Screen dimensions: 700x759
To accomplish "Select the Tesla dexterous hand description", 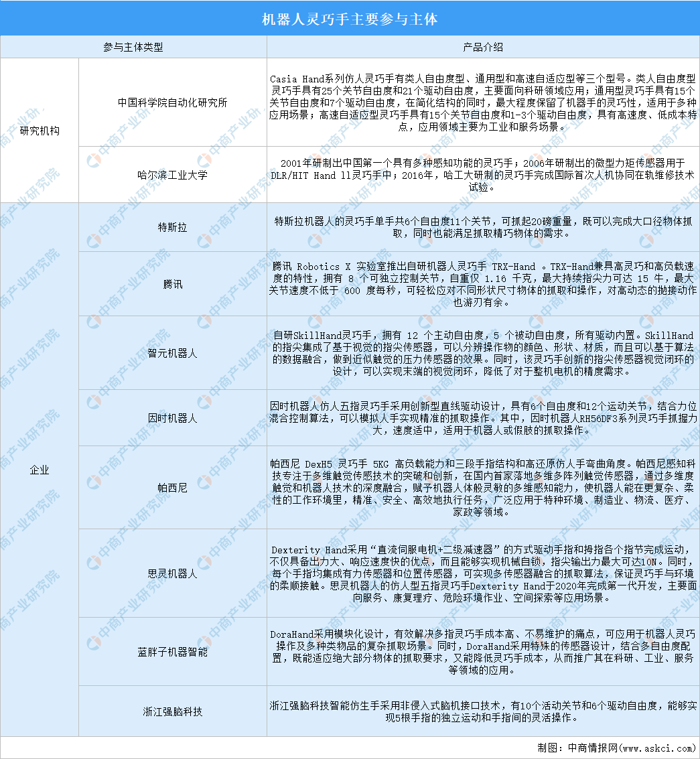I will [483, 227].
